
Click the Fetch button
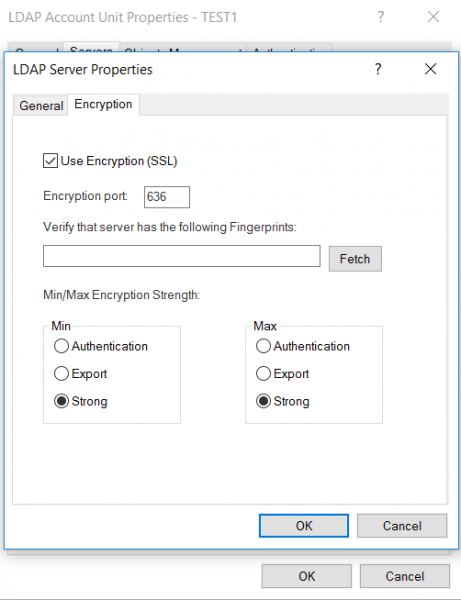pyautogui.click(x=355, y=259)
